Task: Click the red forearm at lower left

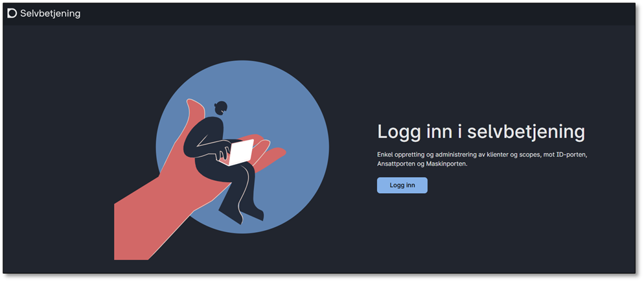Action: 139,227
